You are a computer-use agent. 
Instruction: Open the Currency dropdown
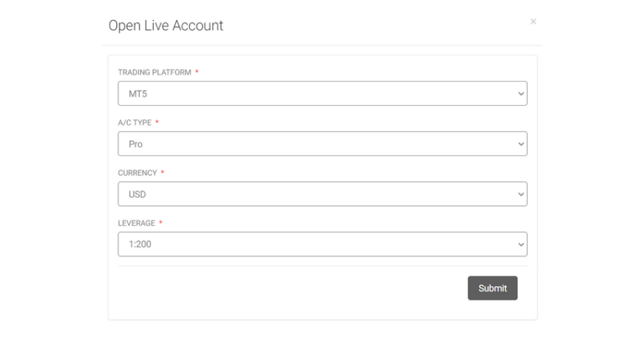point(322,194)
